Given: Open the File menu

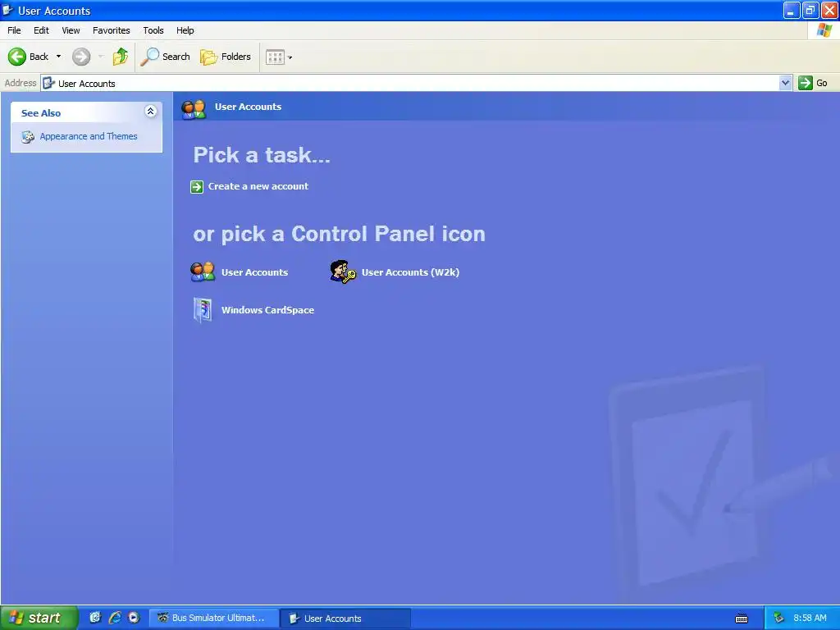Looking at the screenshot, I should click(15, 30).
